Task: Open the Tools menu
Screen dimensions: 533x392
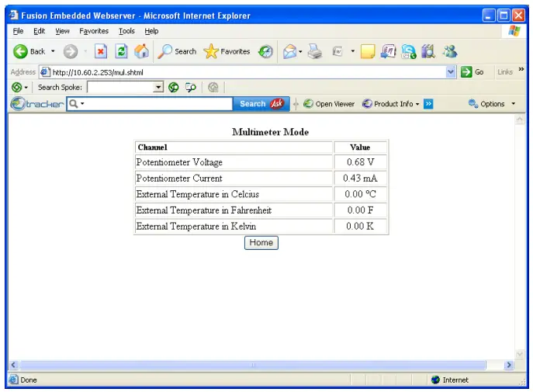Action: pyautogui.click(x=126, y=31)
